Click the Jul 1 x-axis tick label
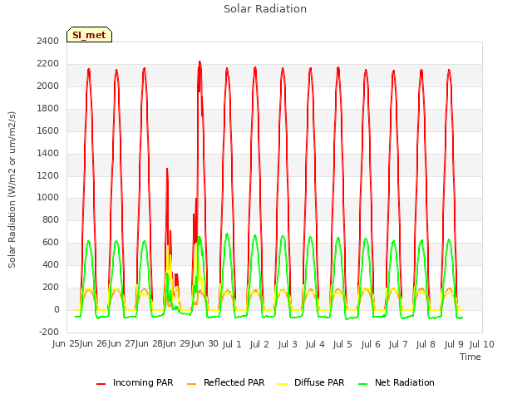The width and height of the screenshot is (532, 399). coord(232,344)
